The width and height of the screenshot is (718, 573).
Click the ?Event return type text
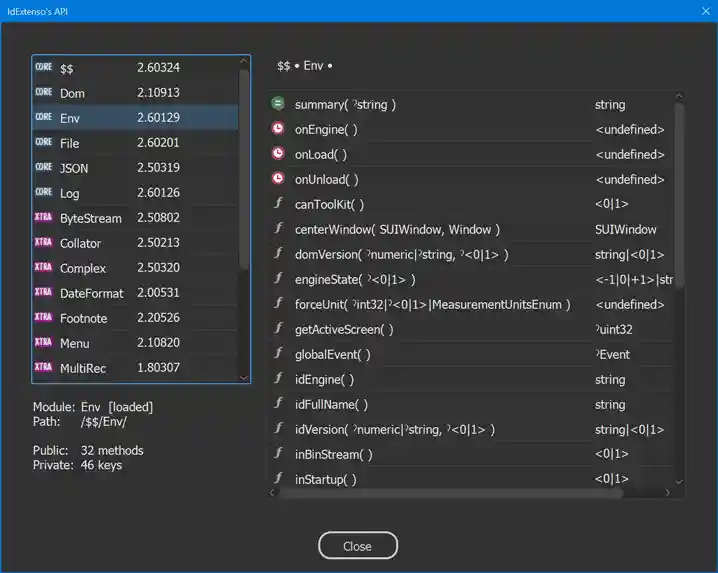[x=612, y=355]
